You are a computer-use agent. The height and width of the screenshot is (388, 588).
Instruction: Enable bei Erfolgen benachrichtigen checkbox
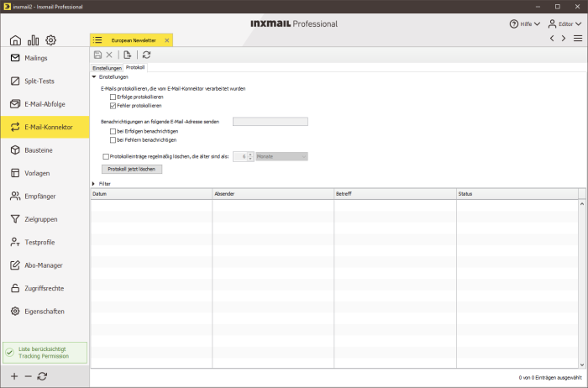[x=113, y=132]
